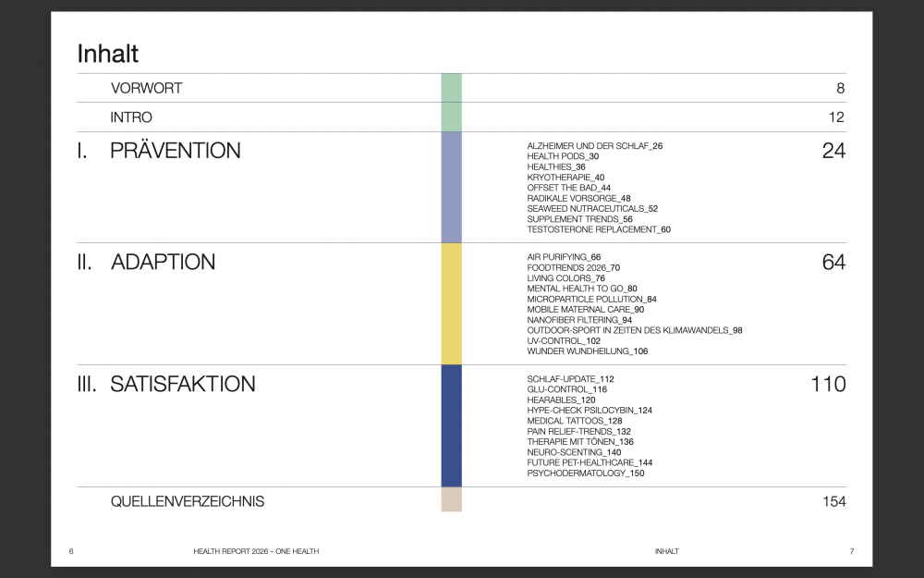This screenshot has width=924, height=578.
Task: Click the Inhalt page title
Action: (x=108, y=54)
